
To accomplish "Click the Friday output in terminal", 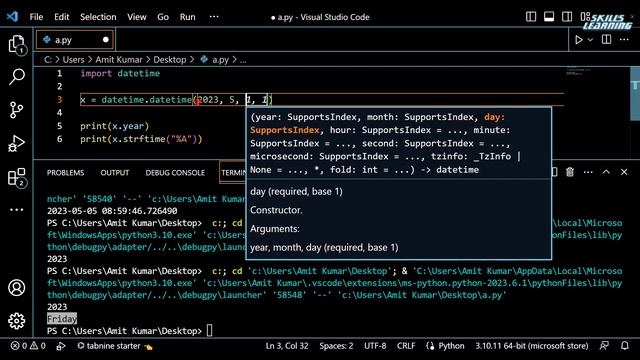I will 62,319.
